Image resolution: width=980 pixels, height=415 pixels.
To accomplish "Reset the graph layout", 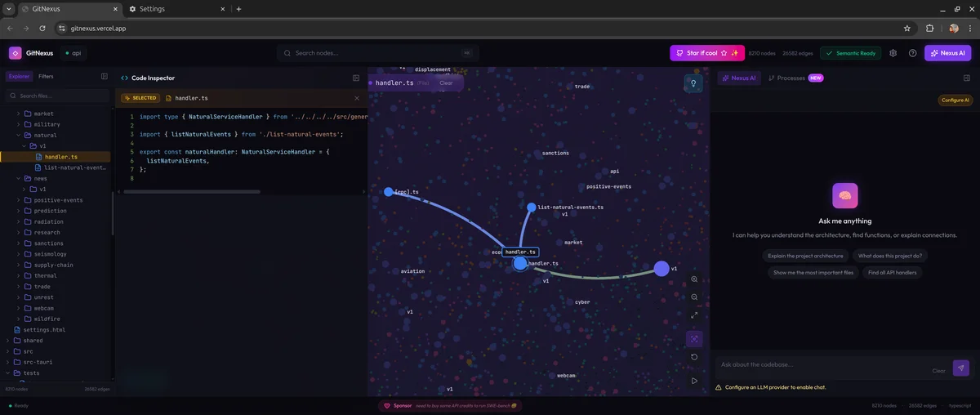I will [694, 357].
